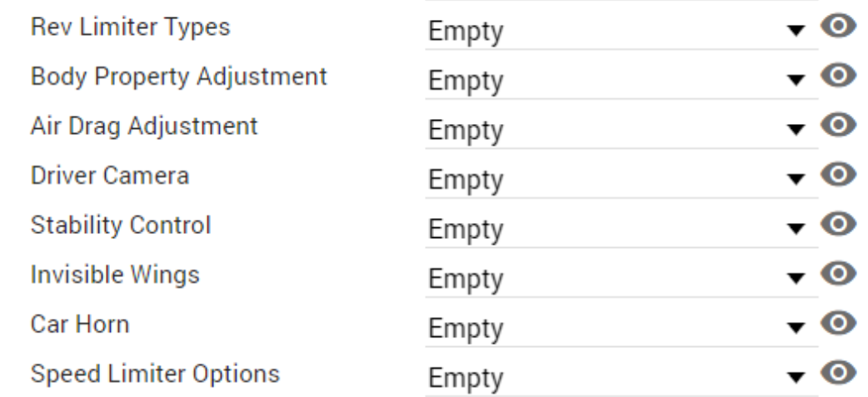868x397 pixels.
Task: Expand Stability Control dropdown arrow
Action: (796, 229)
